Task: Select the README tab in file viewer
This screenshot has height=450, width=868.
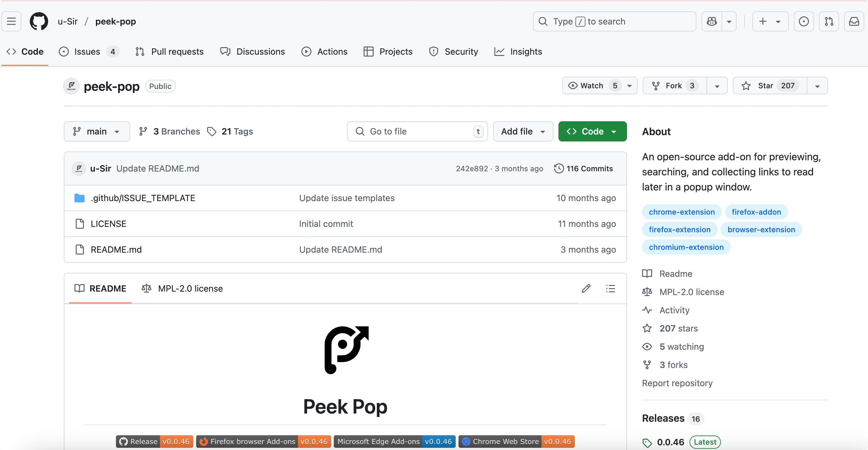Action: click(x=101, y=289)
